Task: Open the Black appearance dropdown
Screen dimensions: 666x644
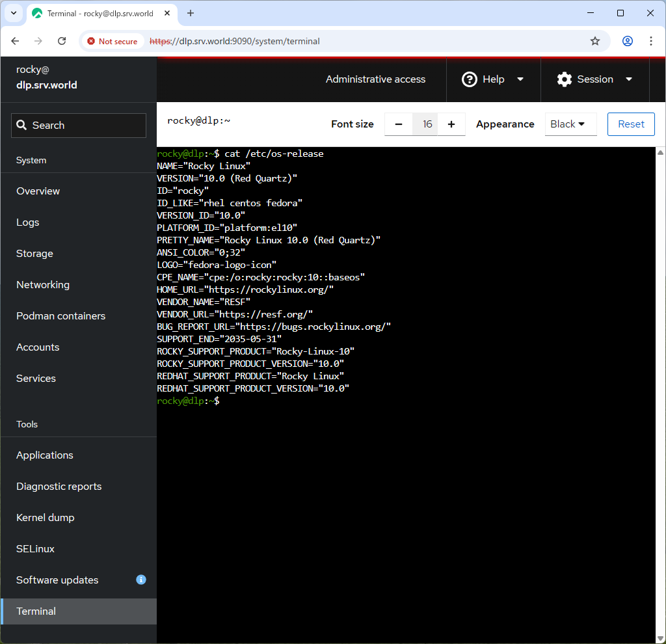Action: tap(570, 124)
